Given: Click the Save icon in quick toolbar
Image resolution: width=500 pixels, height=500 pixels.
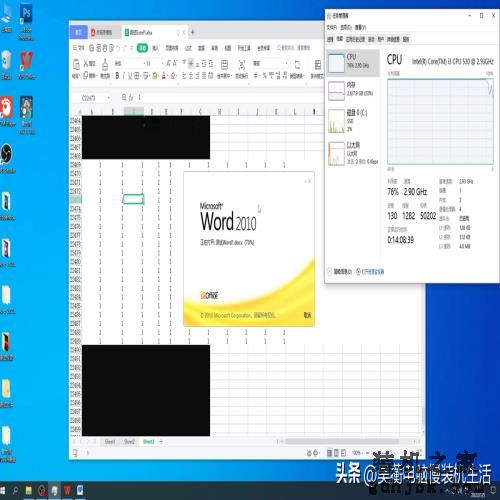Looking at the screenshot, I should click(92, 48).
